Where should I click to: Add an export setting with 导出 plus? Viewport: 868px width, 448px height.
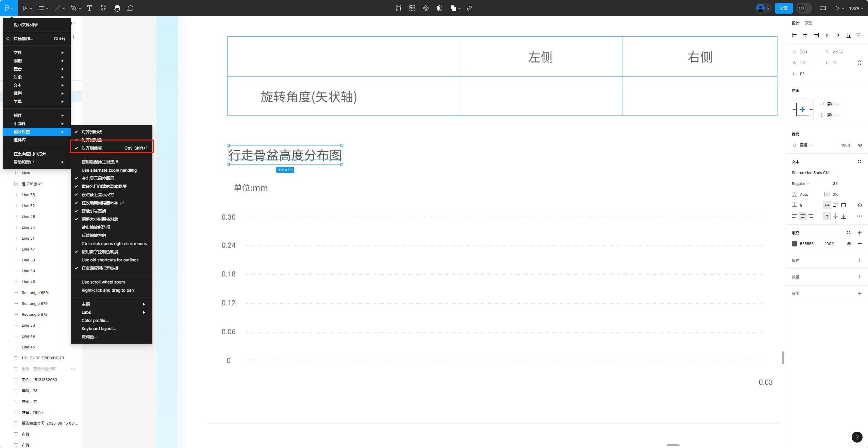[x=859, y=294]
